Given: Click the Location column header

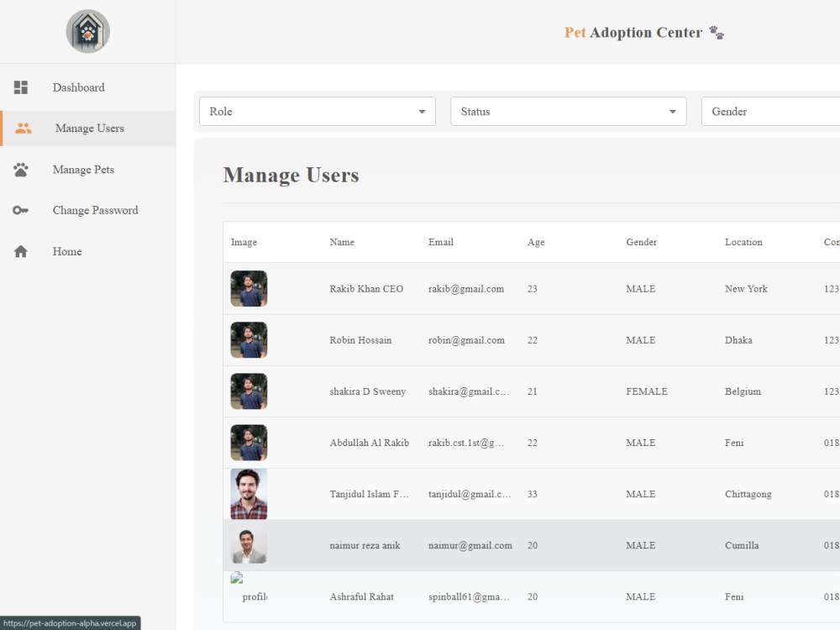Looking at the screenshot, I should click(743, 242).
